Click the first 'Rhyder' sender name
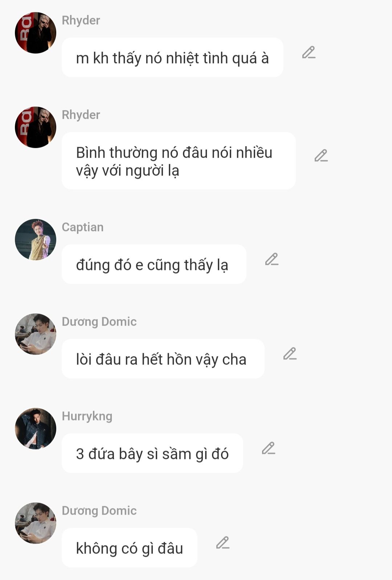This screenshot has width=392, height=580. coord(81,20)
